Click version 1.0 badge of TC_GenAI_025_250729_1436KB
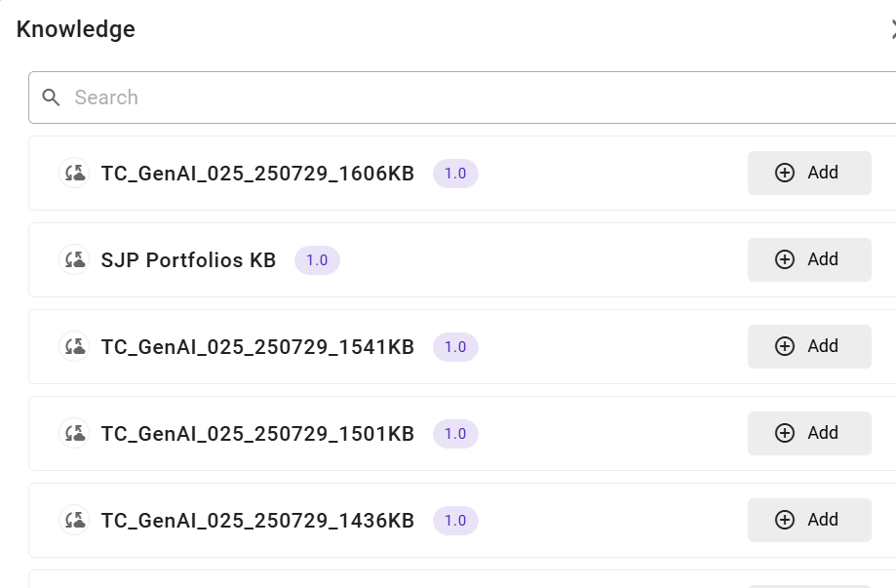Image resolution: width=896 pixels, height=588 pixels. coord(455,521)
